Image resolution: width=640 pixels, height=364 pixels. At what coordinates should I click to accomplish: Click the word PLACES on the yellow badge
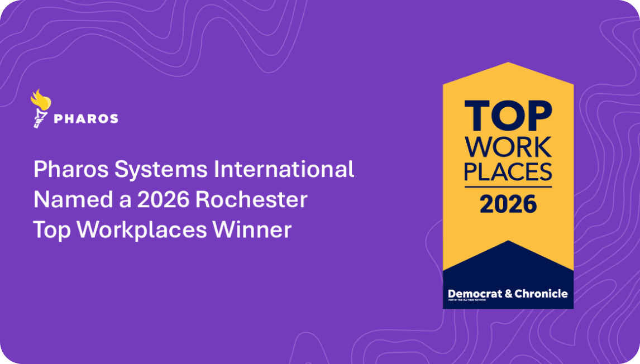tap(508, 172)
